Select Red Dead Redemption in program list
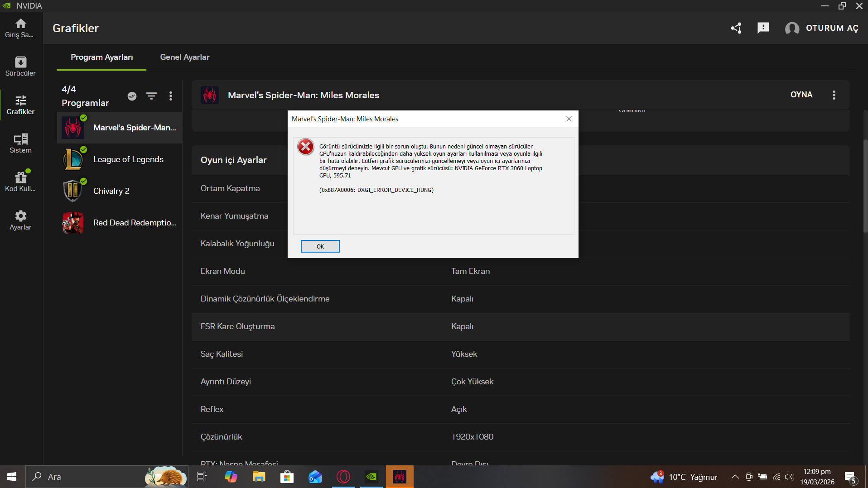The image size is (868, 488). (120, 223)
